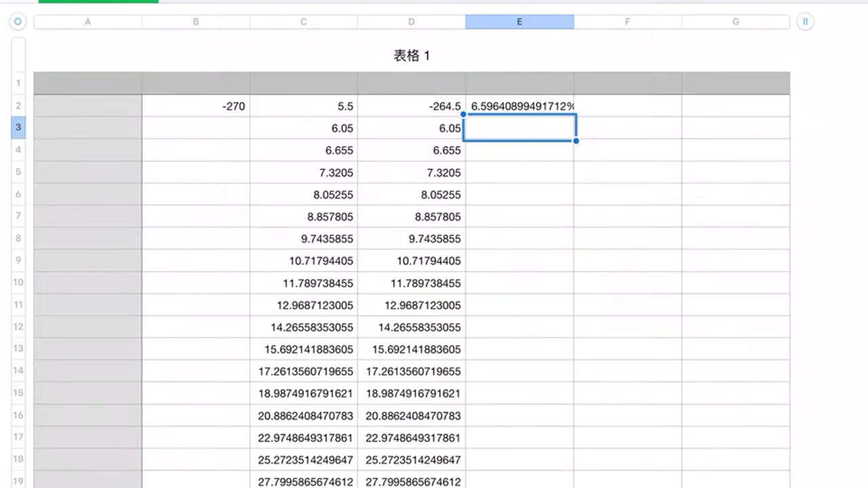868x488 pixels.
Task: Click 20.8862408470783 in column D
Action: (x=412, y=415)
